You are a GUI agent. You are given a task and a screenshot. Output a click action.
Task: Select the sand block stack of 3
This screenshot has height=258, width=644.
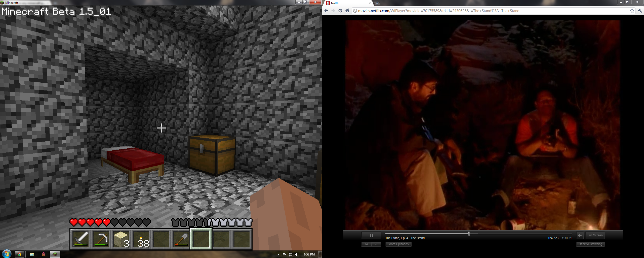121,239
